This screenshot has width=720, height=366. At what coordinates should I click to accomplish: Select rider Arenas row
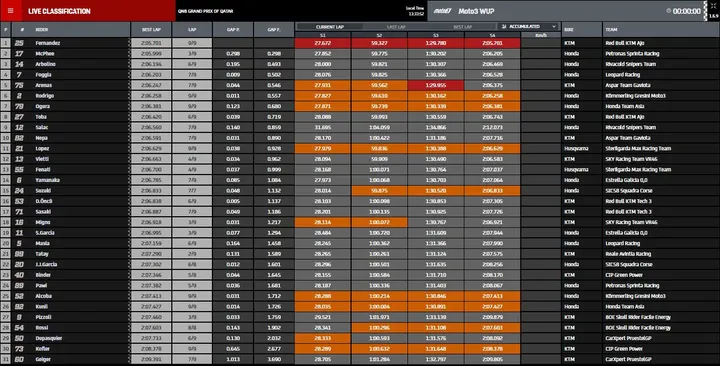coord(360,85)
